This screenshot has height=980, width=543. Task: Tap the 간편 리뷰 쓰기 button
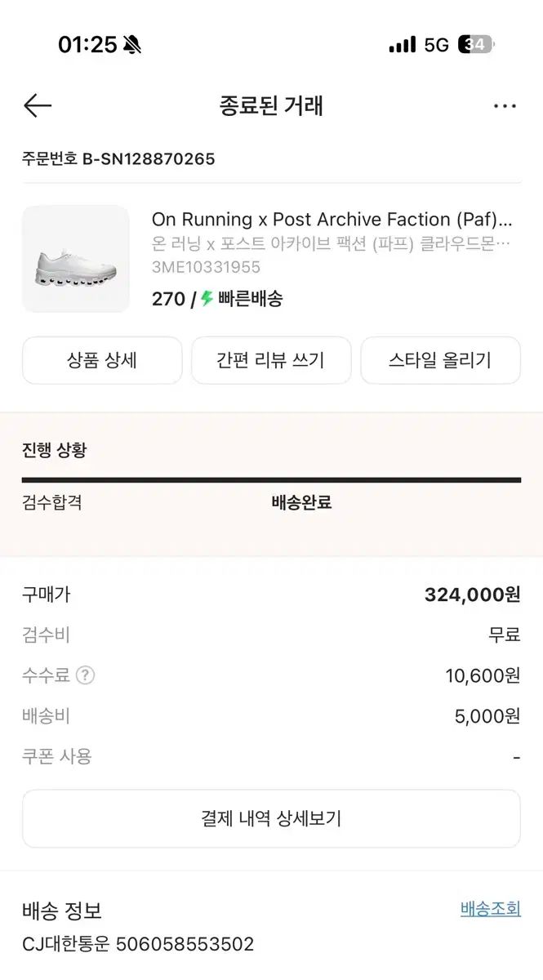point(271,360)
